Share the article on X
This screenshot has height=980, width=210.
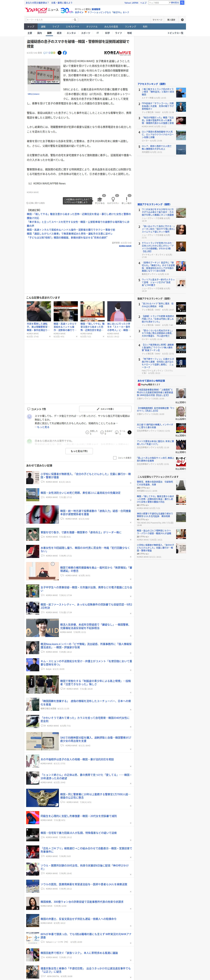coord(60,53)
